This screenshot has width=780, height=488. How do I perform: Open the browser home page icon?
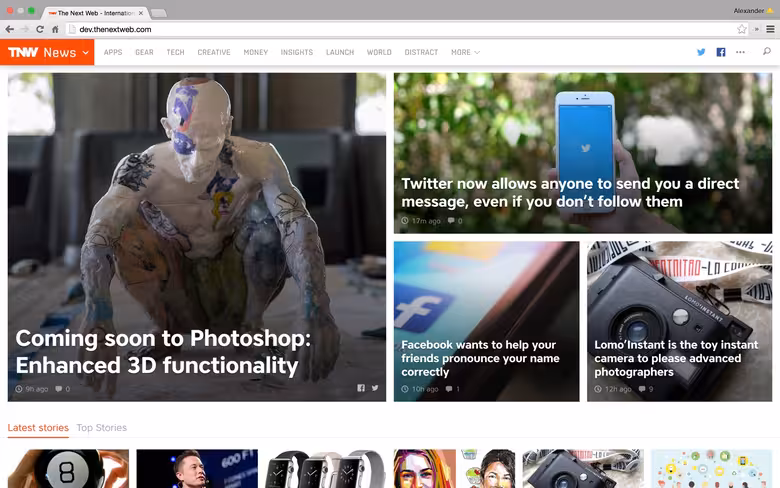point(55,29)
